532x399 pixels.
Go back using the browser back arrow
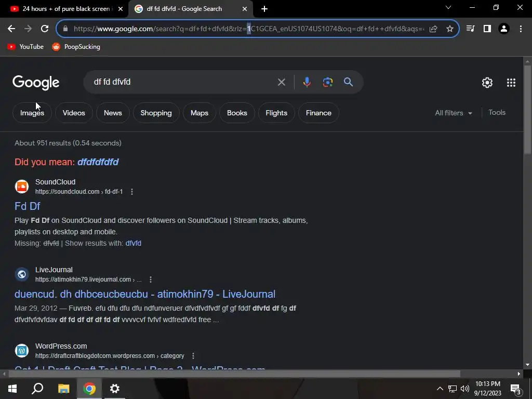[x=11, y=29]
